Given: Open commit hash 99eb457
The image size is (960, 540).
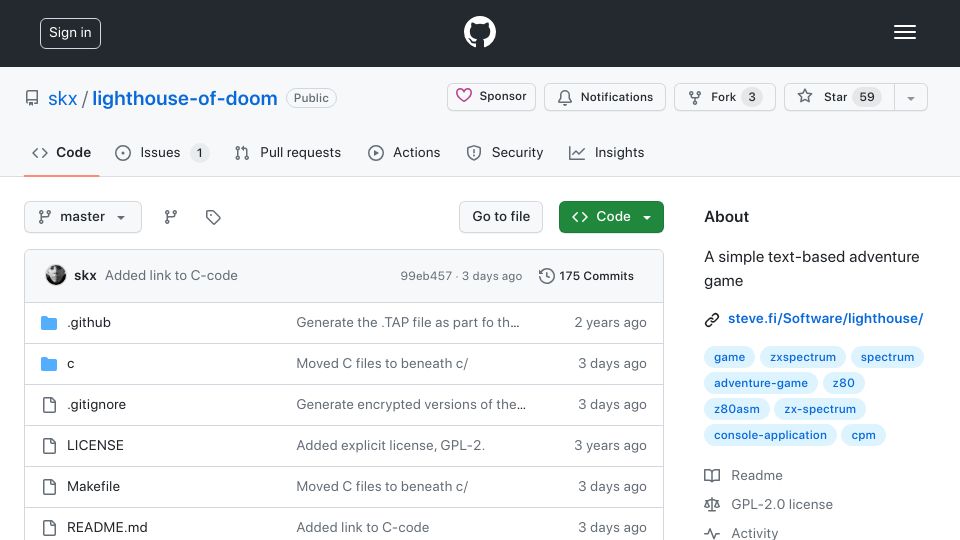Looking at the screenshot, I should (x=426, y=276).
